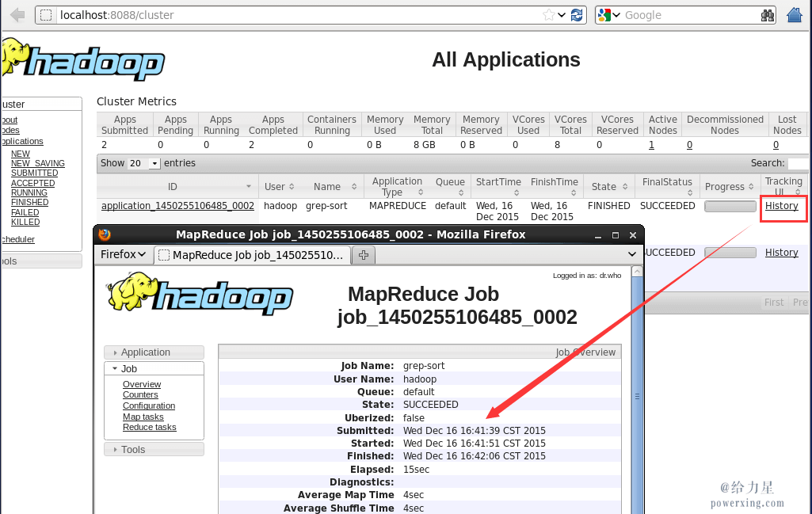
Task: Sort applications by FinalStatus column
Action: tap(667, 186)
